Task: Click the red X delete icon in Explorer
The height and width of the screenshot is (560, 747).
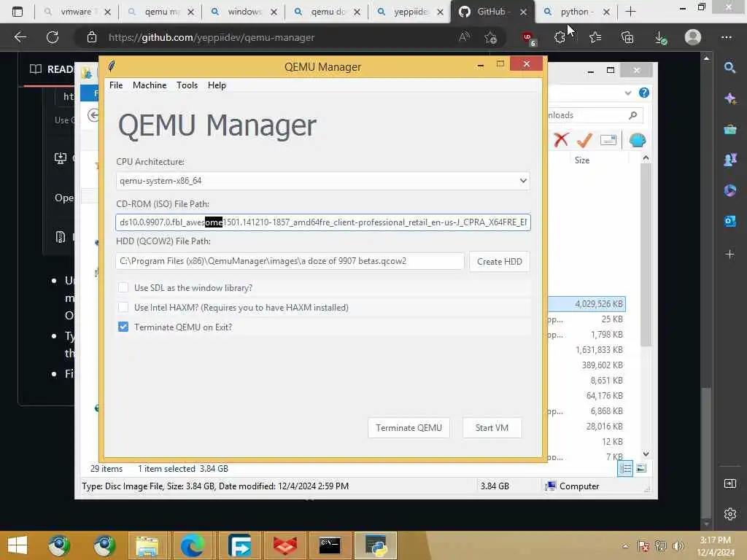Action: 561,140
